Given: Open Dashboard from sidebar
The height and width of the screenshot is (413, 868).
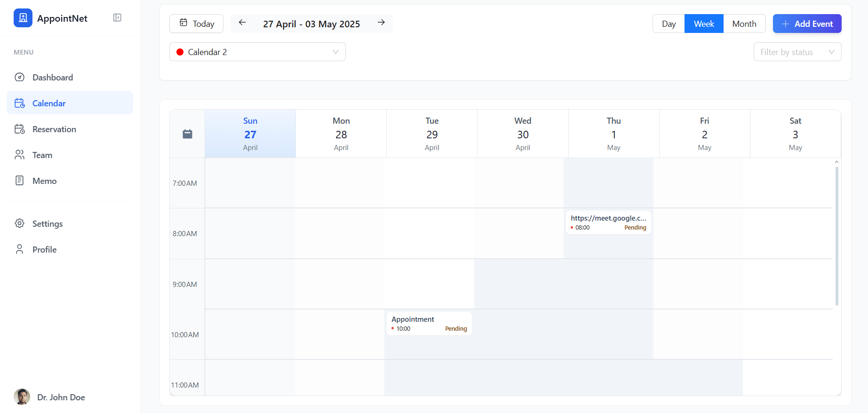Looking at the screenshot, I should pos(52,78).
